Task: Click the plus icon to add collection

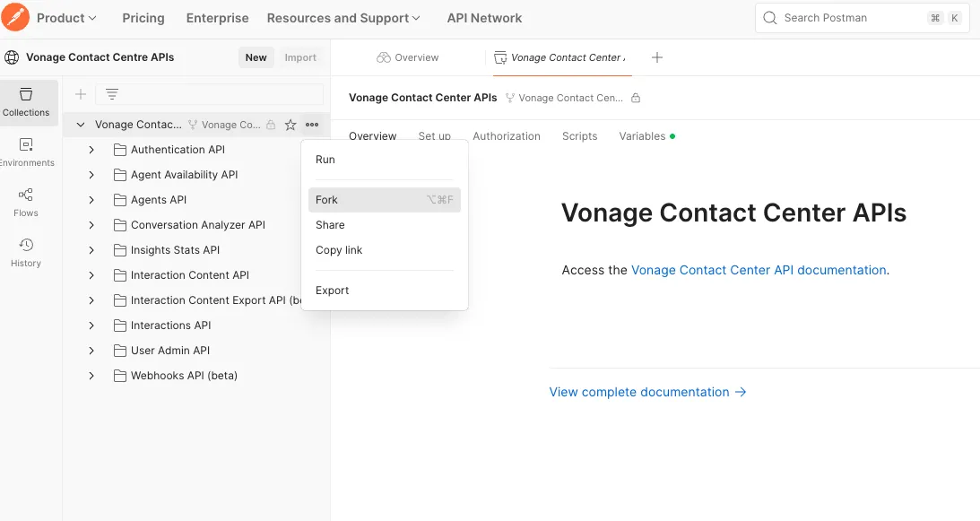Action: 81,94
